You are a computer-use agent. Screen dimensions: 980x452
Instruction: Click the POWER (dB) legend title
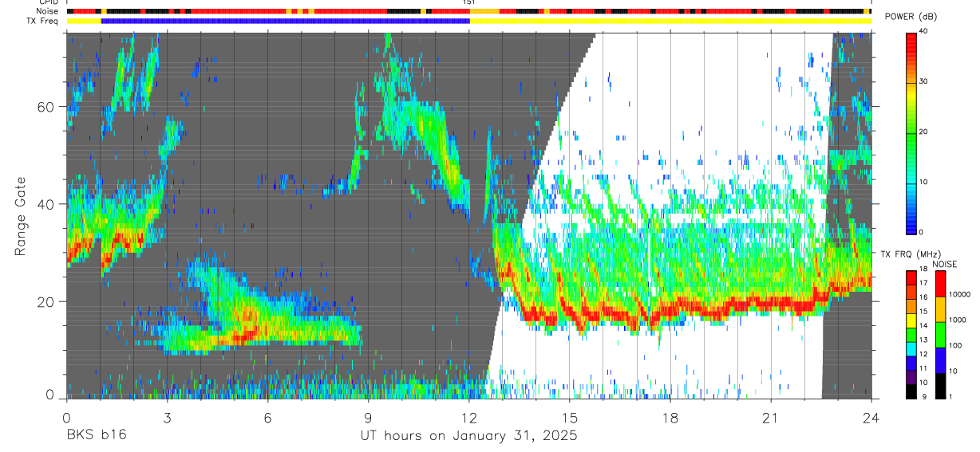[x=911, y=17]
